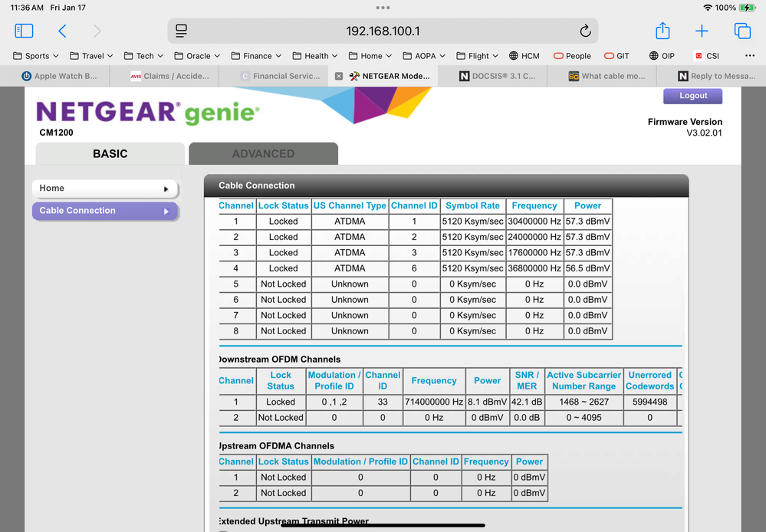Switch to the BASIC tab
Image resolution: width=766 pixels, height=532 pixels.
click(110, 153)
